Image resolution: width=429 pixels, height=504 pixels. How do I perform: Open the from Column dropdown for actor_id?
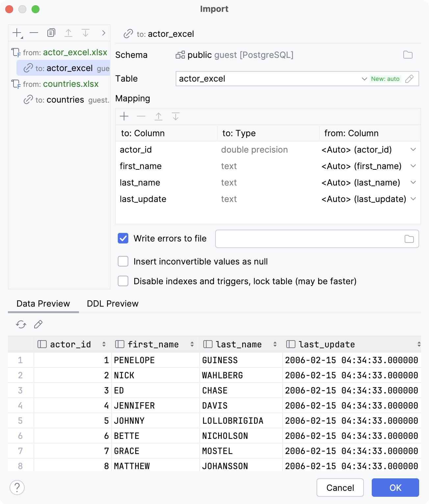413,150
